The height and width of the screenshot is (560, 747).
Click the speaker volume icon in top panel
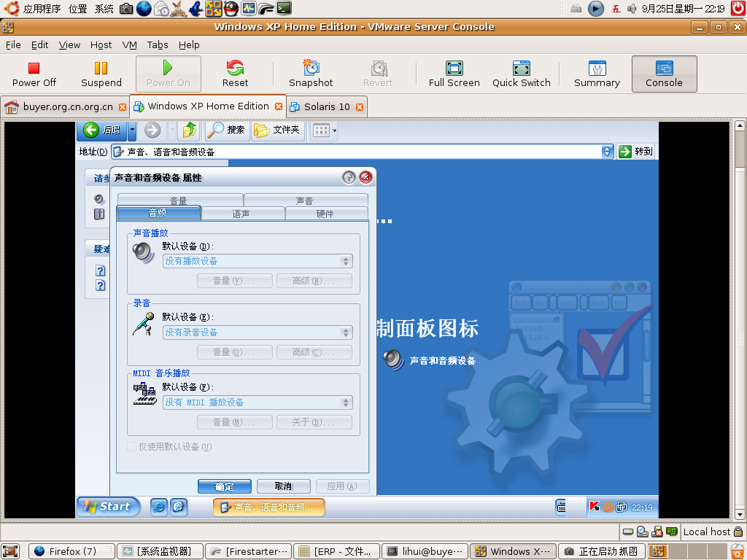632,8
